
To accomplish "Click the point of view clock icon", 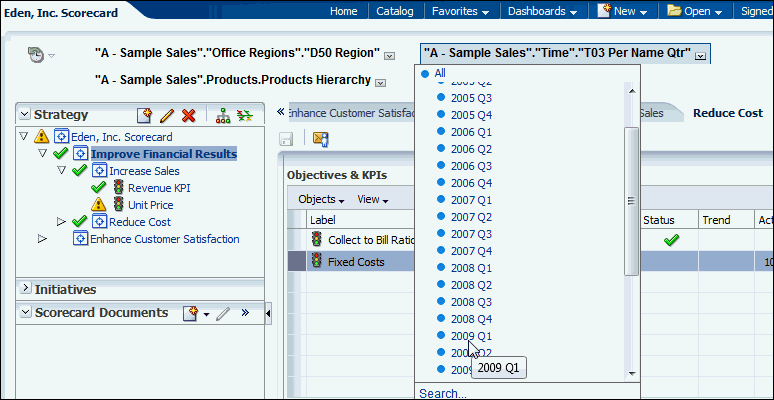I will pyautogui.click(x=36, y=54).
